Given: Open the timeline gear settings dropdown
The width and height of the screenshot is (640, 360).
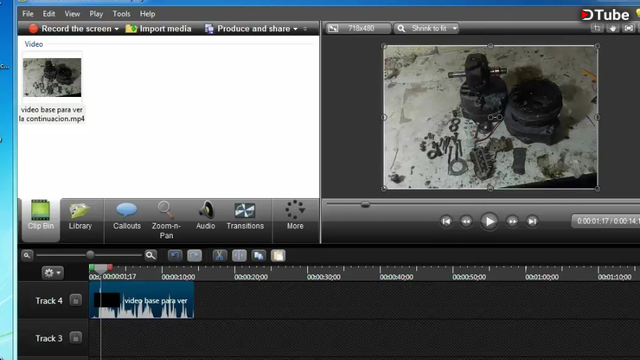Looking at the screenshot, I should [x=52, y=273].
